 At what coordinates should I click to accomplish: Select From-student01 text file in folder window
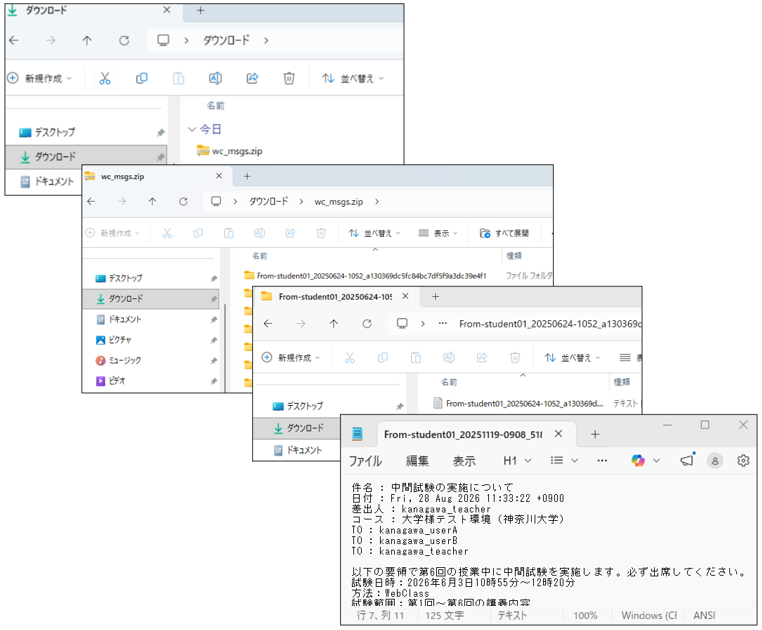pos(518,403)
